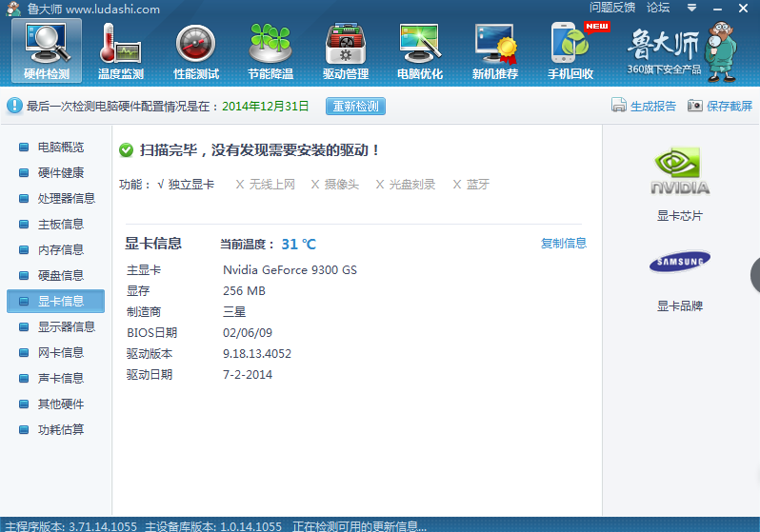Click 生成报告 to generate report
The image size is (760, 532).
tap(645, 107)
